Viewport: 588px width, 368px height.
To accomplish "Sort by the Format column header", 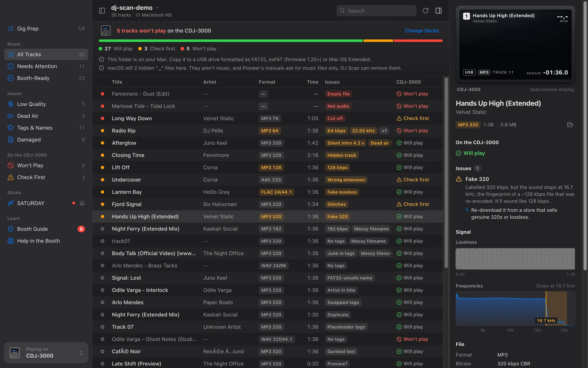I will pos(267,82).
